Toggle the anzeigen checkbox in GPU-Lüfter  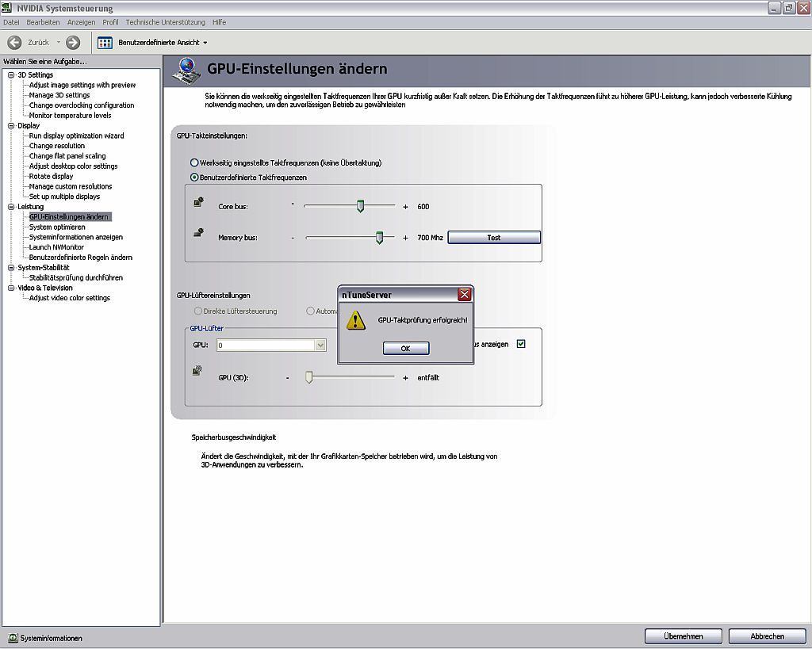click(x=521, y=344)
